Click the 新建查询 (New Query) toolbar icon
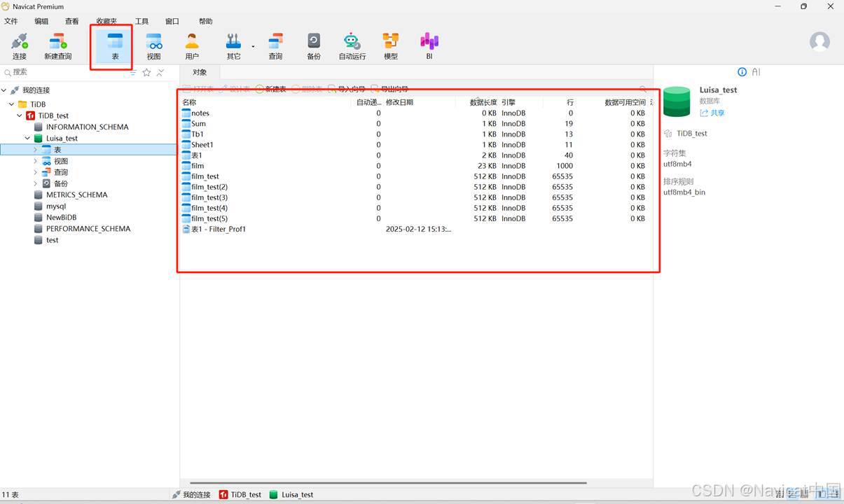Image resolution: width=844 pixels, height=504 pixels. (x=58, y=46)
